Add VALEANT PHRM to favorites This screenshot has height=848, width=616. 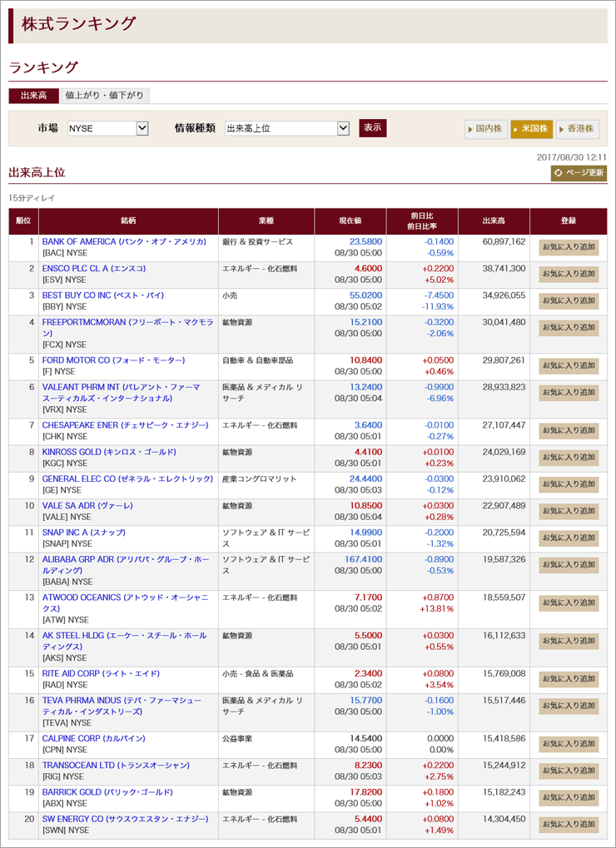click(x=569, y=393)
